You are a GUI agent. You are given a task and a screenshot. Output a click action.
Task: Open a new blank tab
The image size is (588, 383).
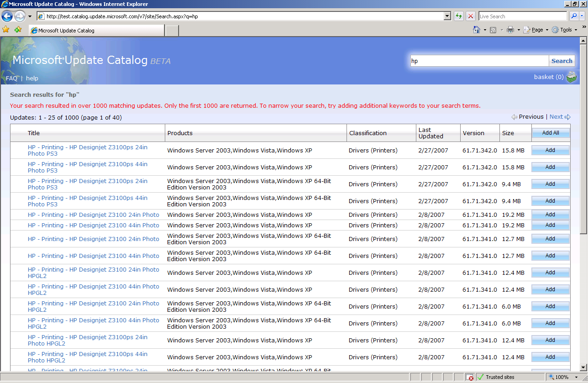tap(172, 31)
